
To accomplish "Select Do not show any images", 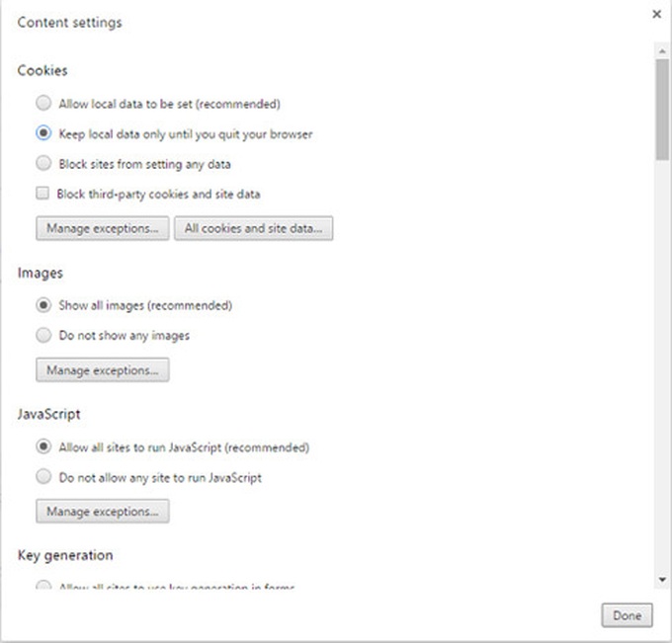I will coord(43,335).
